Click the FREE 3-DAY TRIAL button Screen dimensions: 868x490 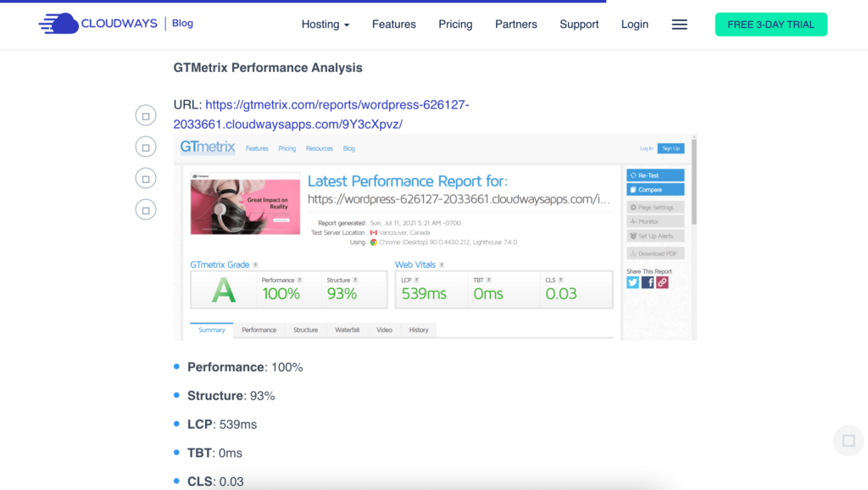click(x=771, y=25)
